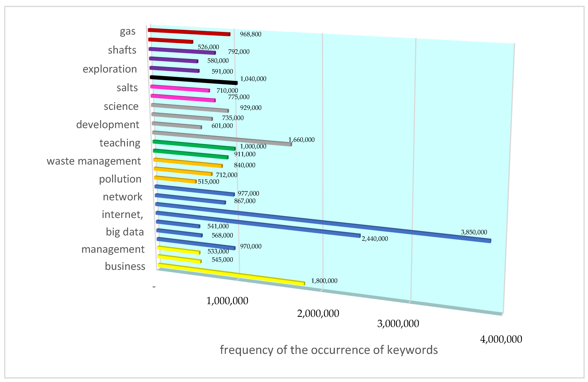Click the 2,440,000 data label
The image size is (588, 382).
(x=375, y=239)
